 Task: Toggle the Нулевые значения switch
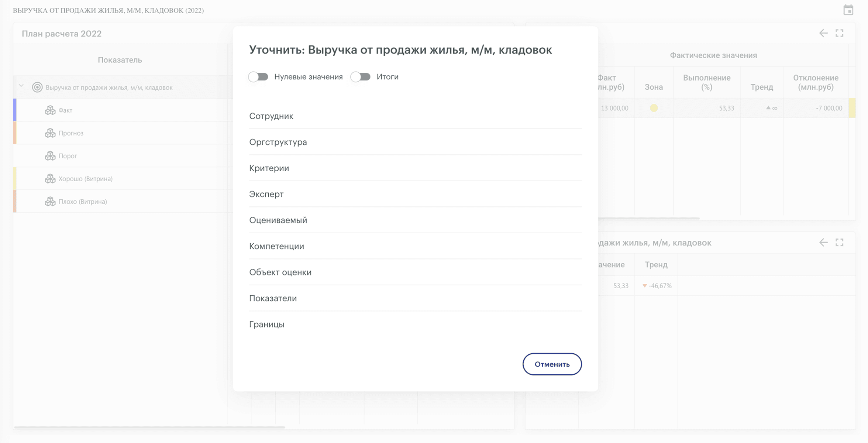pyautogui.click(x=258, y=77)
